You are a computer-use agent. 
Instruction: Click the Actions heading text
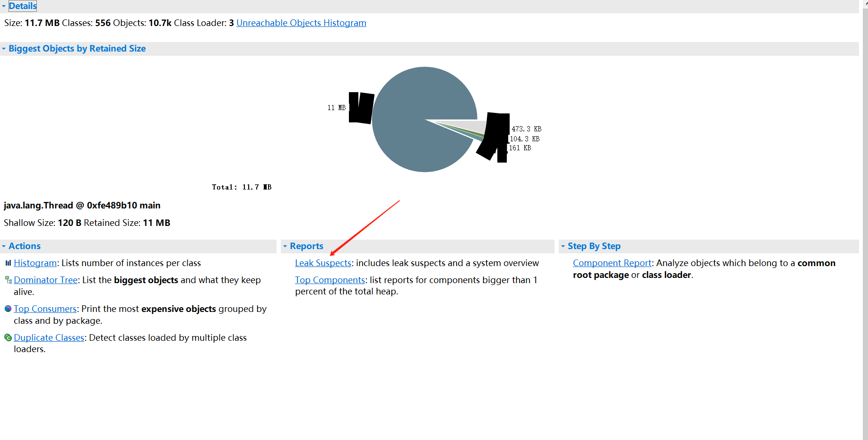(x=25, y=246)
